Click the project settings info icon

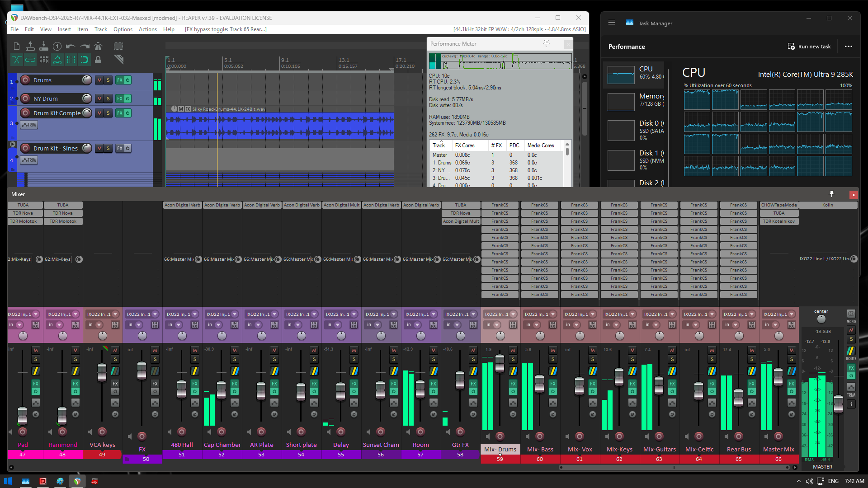(x=57, y=46)
